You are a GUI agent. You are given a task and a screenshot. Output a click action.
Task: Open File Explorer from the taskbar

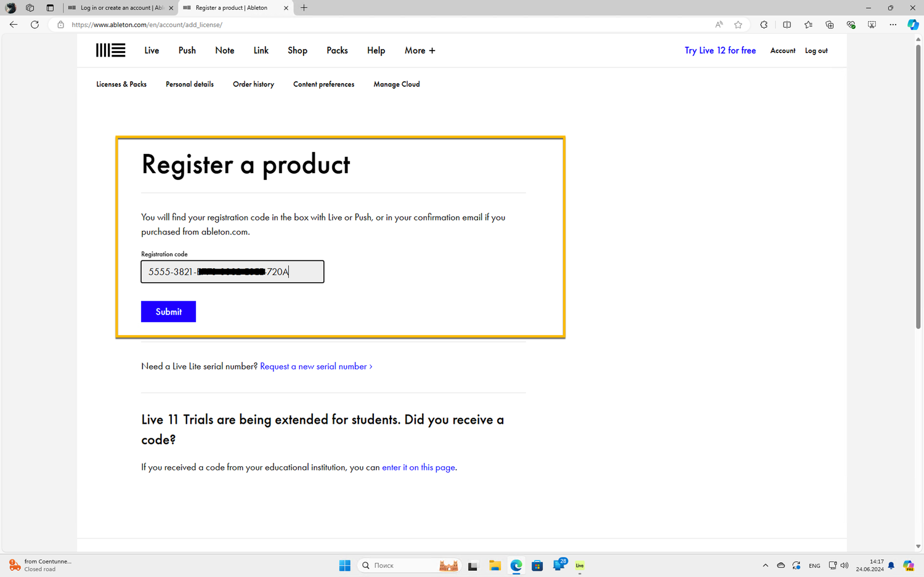pyautogui.click(x=495, y=565)
